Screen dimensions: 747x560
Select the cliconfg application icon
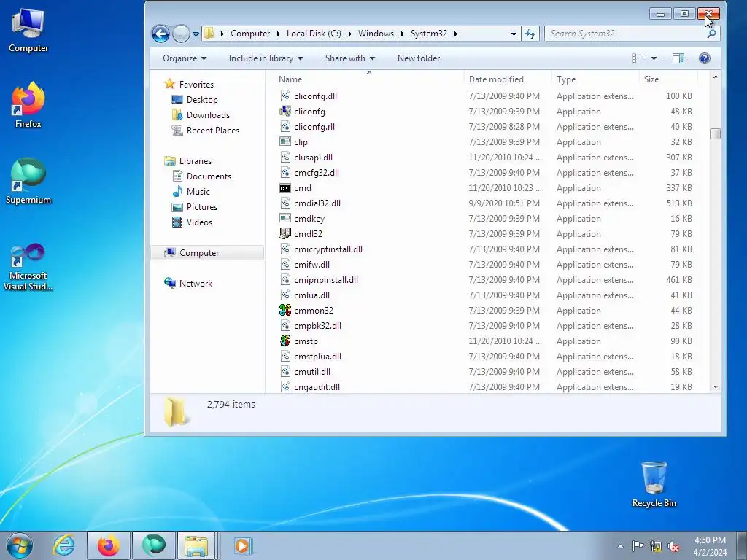pyautogui.click(x=285, y=112)
